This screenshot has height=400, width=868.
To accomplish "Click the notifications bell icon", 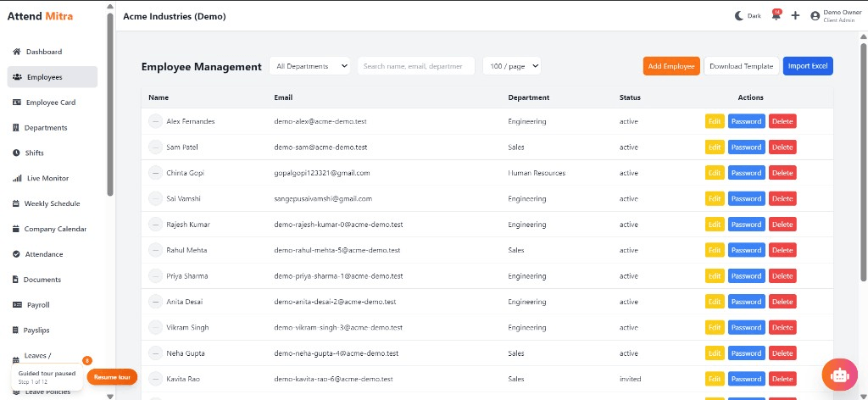I will coord(776,15).
